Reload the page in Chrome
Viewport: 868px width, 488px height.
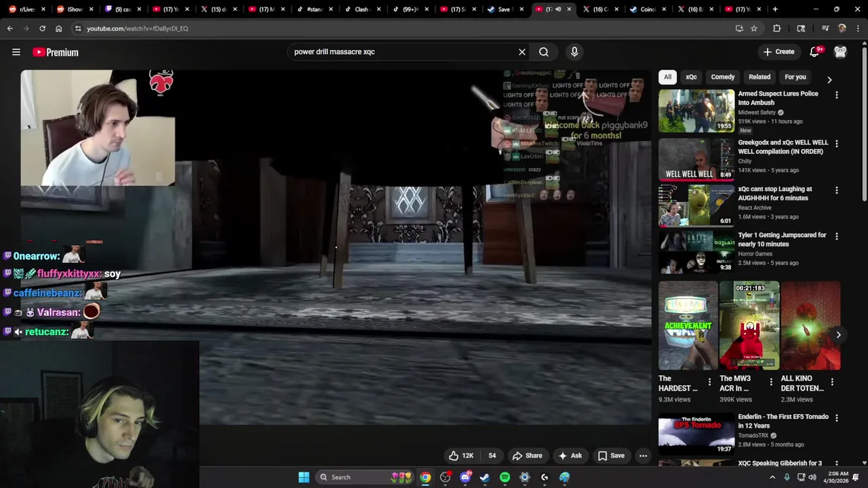pos(42,28)
